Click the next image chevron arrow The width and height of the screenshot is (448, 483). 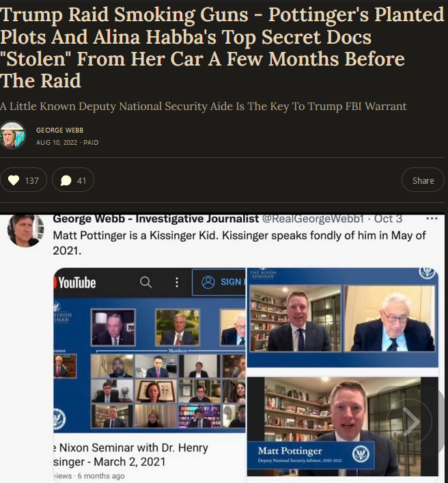tap(411, 421)
